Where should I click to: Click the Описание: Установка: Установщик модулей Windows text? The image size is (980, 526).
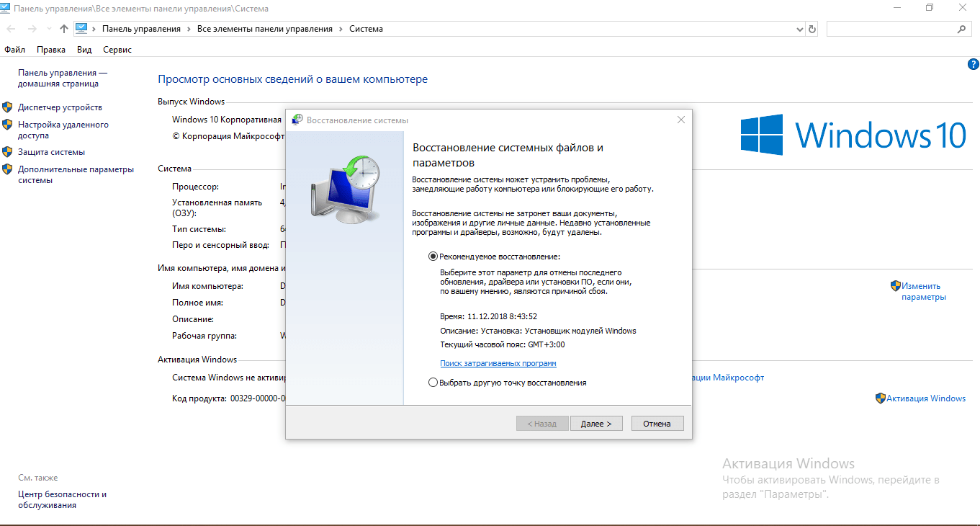pos(538,331)
